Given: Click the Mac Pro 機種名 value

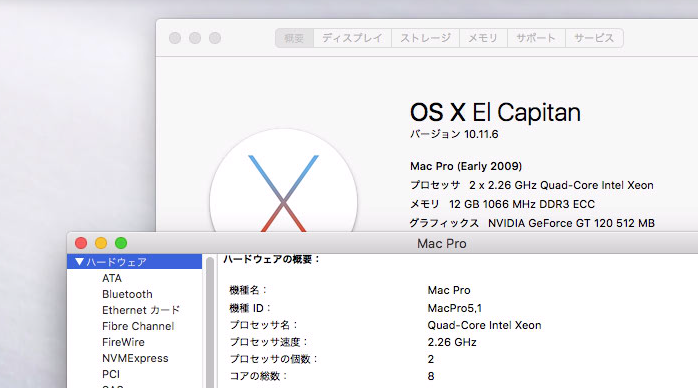Looking at the screenshot, I should point(449,290).
